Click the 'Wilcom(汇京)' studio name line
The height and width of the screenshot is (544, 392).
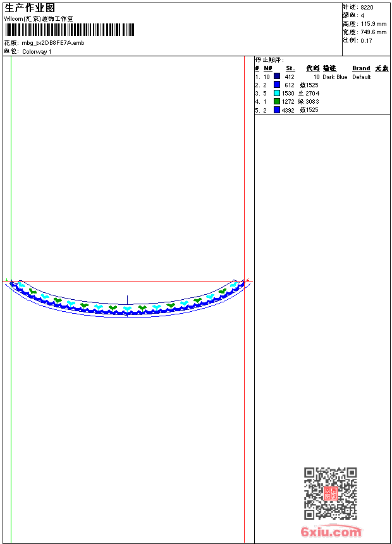point(39,19)
